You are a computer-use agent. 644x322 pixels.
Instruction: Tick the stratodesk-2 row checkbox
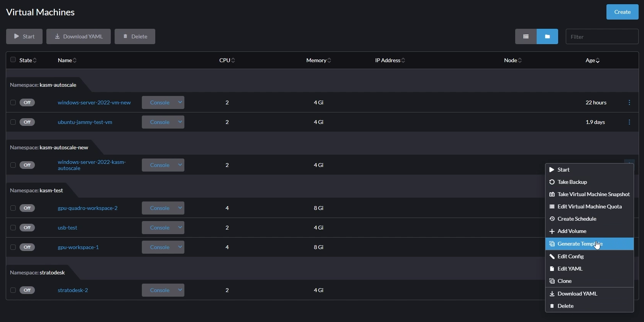coord(13,290)
